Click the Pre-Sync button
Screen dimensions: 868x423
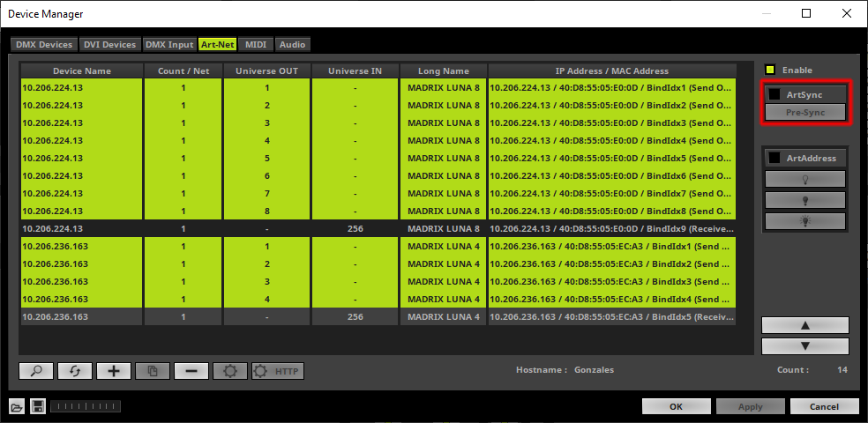click(x=805, y=112)
